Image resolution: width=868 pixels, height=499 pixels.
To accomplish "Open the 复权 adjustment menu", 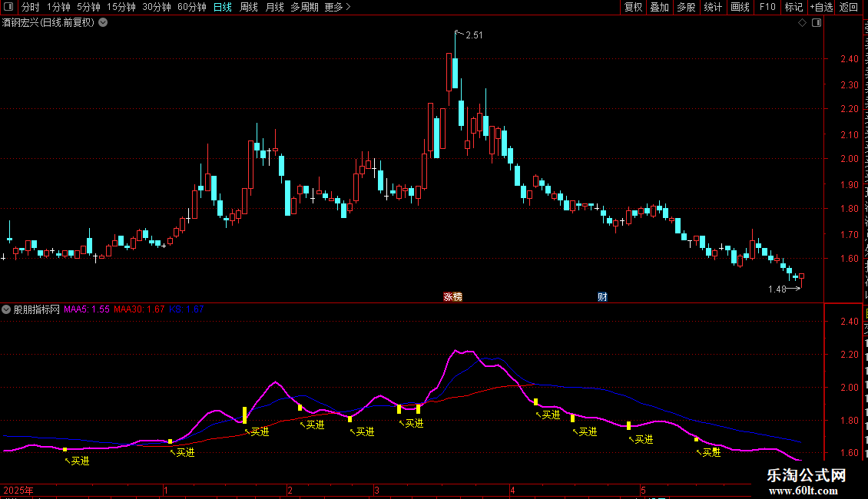I will (x=633, y=7).
